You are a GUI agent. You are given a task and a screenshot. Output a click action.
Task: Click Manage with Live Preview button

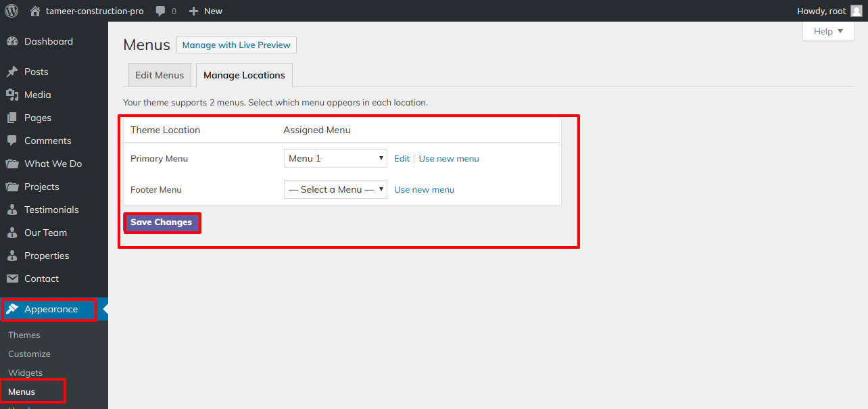[237, 45]
